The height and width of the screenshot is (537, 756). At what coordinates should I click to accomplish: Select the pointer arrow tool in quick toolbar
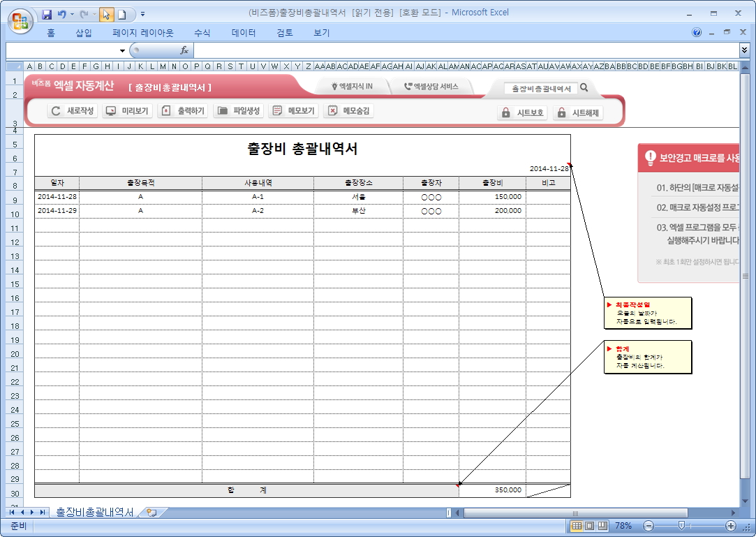106,15
